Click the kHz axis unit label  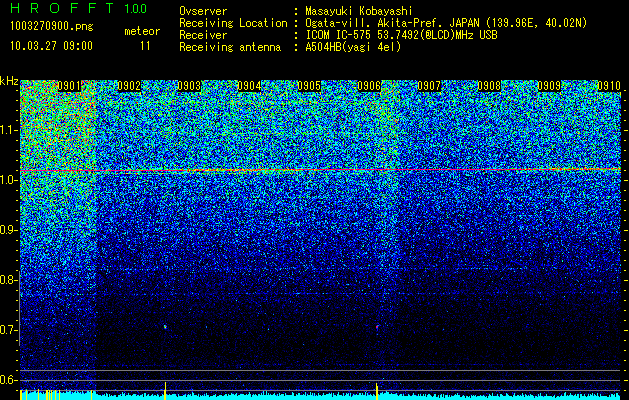coord(9,81)
